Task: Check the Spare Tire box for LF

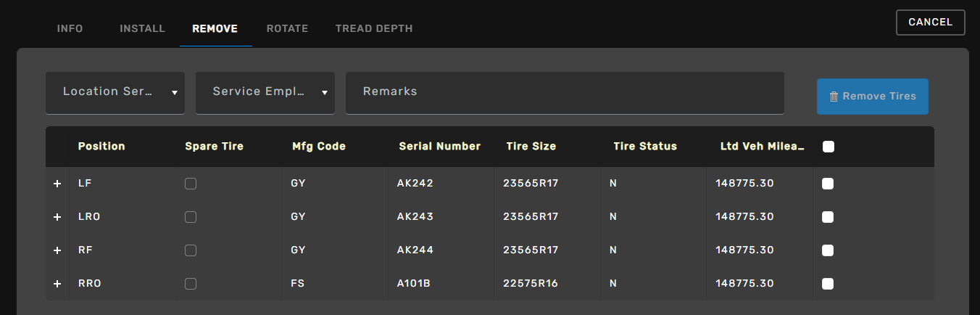Action: click(191, 184)
